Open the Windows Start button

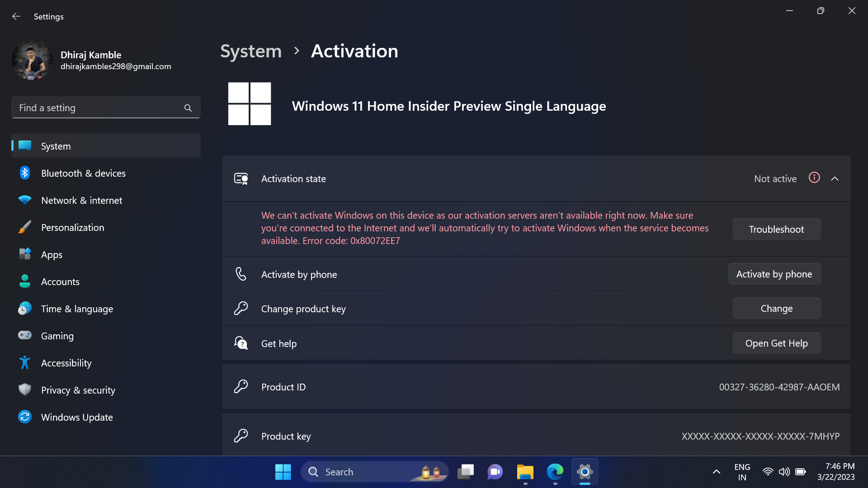tap(283, 472)
